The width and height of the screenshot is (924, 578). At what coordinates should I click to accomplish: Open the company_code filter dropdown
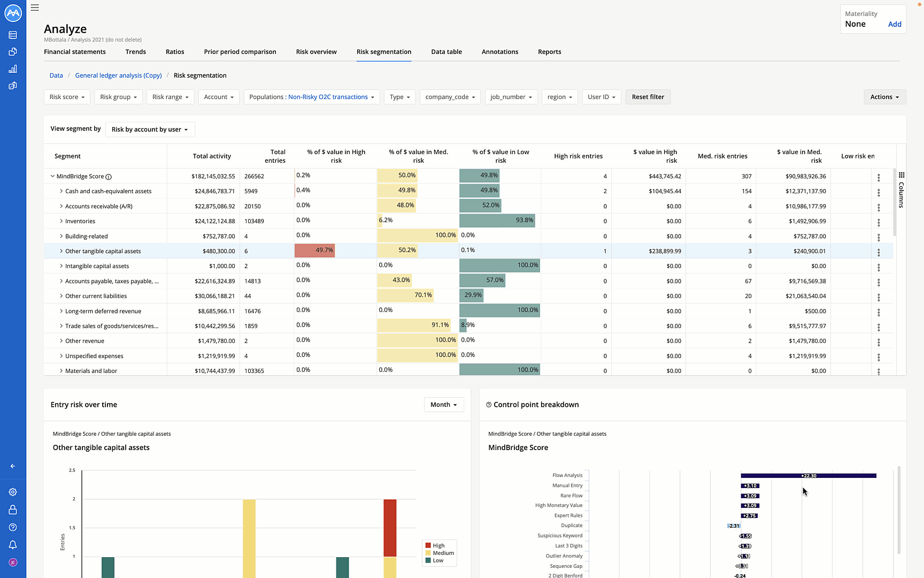(x=450, y=97)
